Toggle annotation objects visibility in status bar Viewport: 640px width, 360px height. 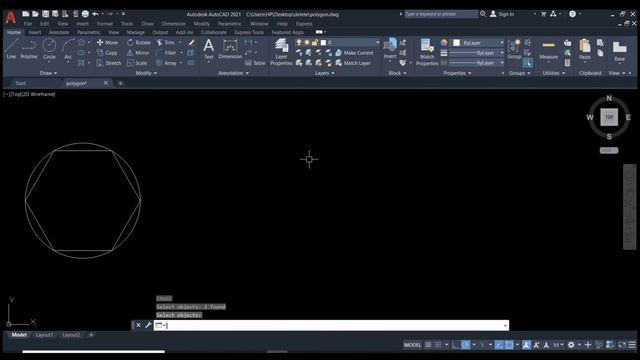coord(527,345)
